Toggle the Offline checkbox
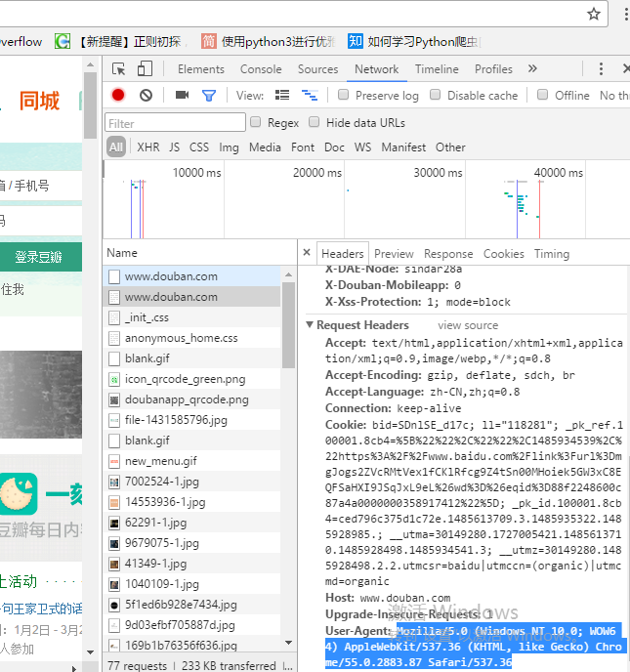Screen dimensions: 630x672 tap(542, 95)
